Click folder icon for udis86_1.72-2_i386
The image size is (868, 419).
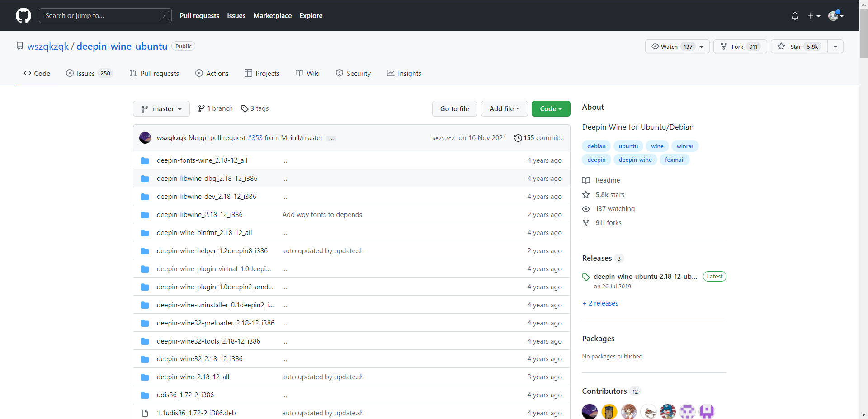(145, 395)
